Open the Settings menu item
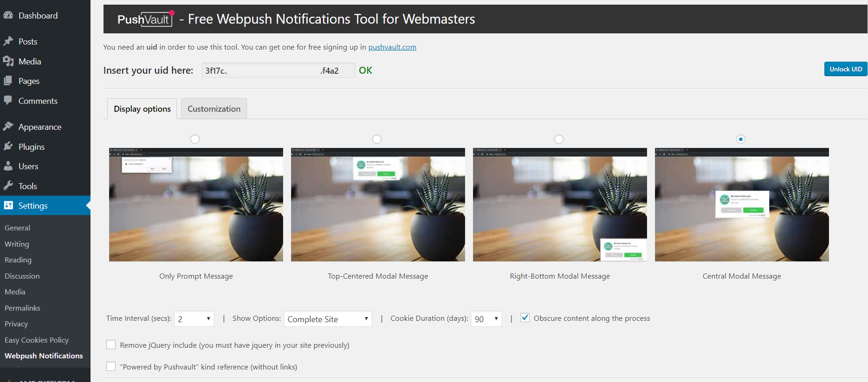 pos(45,205)
